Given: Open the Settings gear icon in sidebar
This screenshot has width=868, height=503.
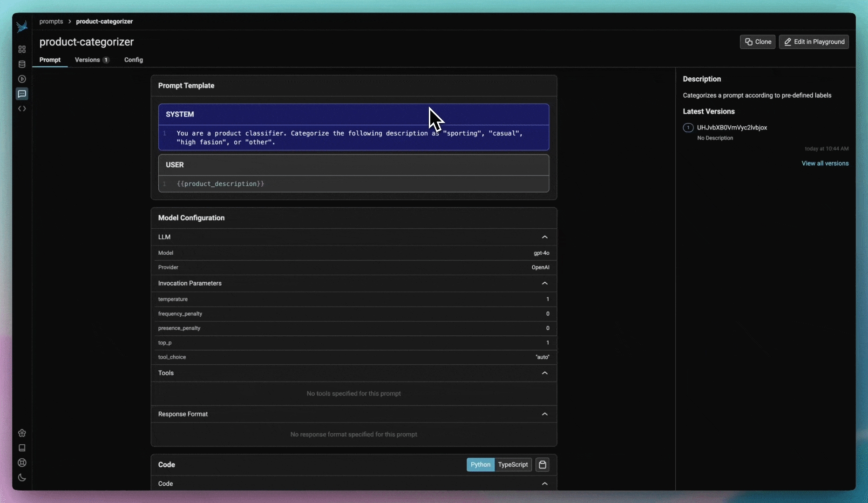Looking at the screenshot, I should [x=22, y=433].
